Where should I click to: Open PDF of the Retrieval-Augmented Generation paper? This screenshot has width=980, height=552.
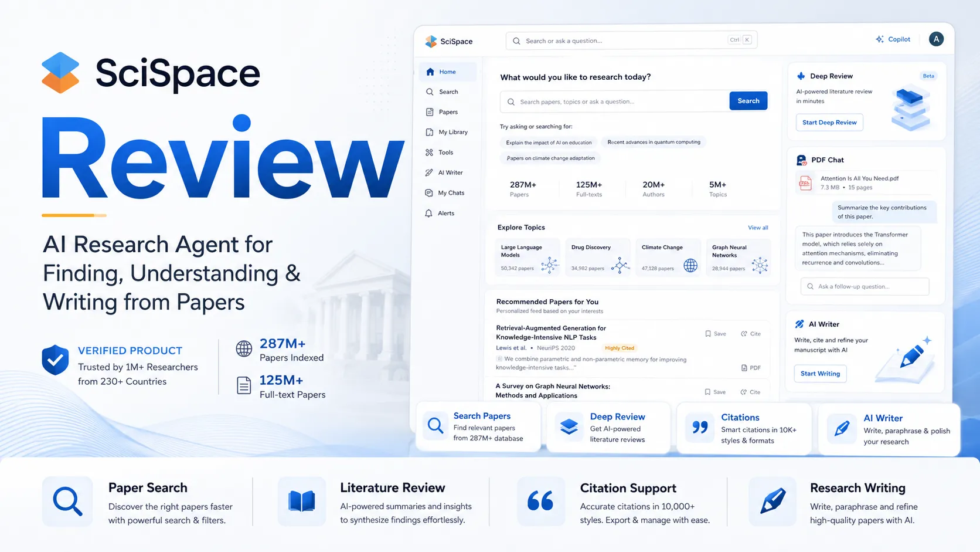coord(751,368)
